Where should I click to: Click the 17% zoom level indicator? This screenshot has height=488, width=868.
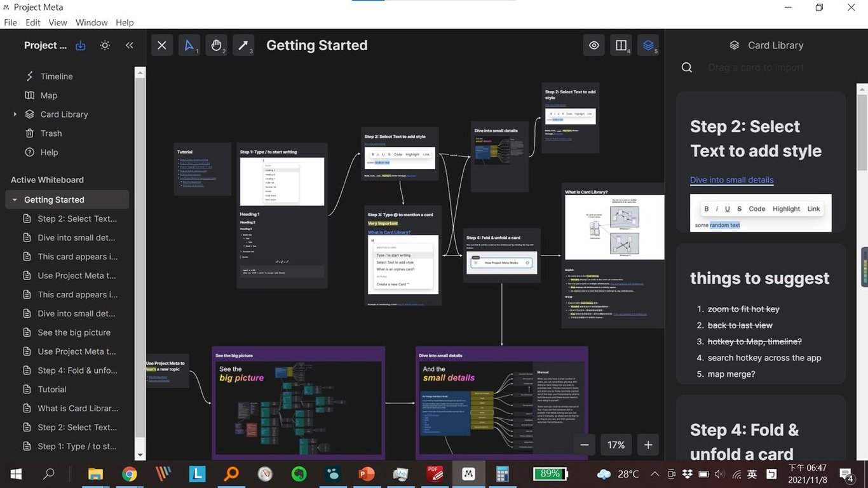point(616,445)
